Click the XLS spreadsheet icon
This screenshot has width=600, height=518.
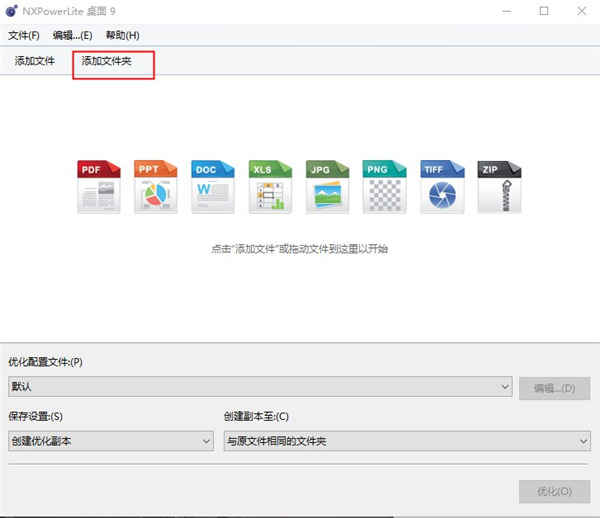click(x=270, y=186)
